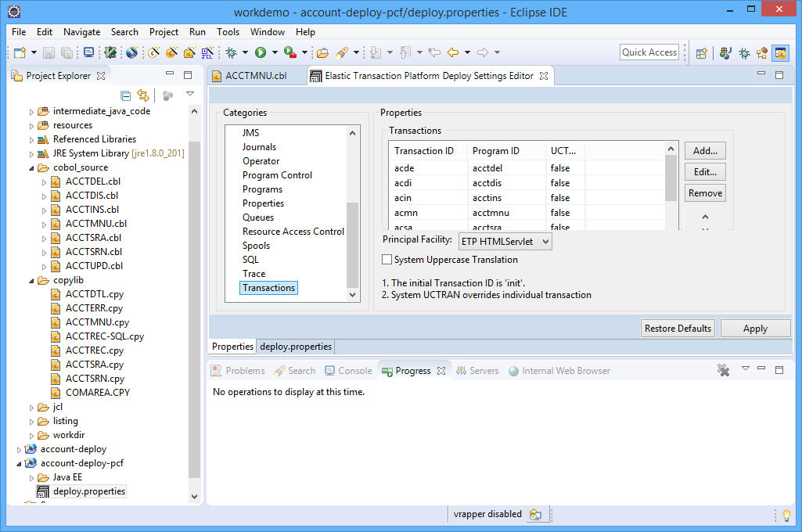This screenshot has height=532, width=802.
Task: Collapse the cobol_source folder
Action: coord(31,167)
